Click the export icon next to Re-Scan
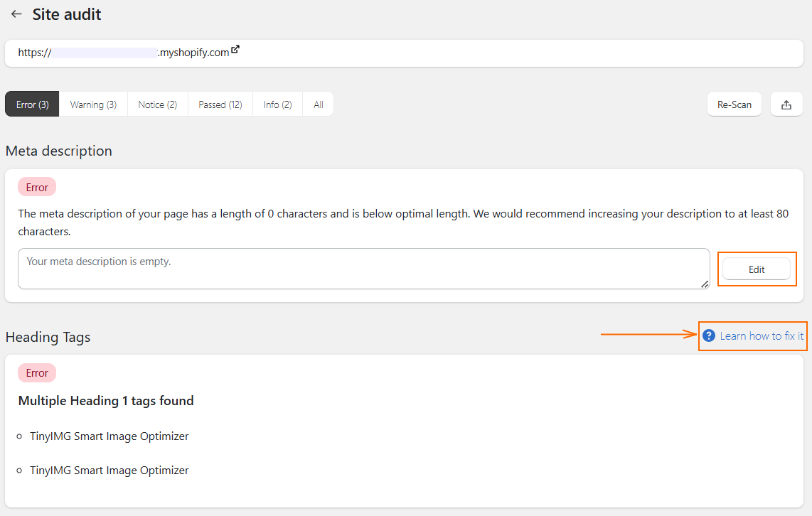The width and height of the screenshot is (812, 516). (786, 104)
